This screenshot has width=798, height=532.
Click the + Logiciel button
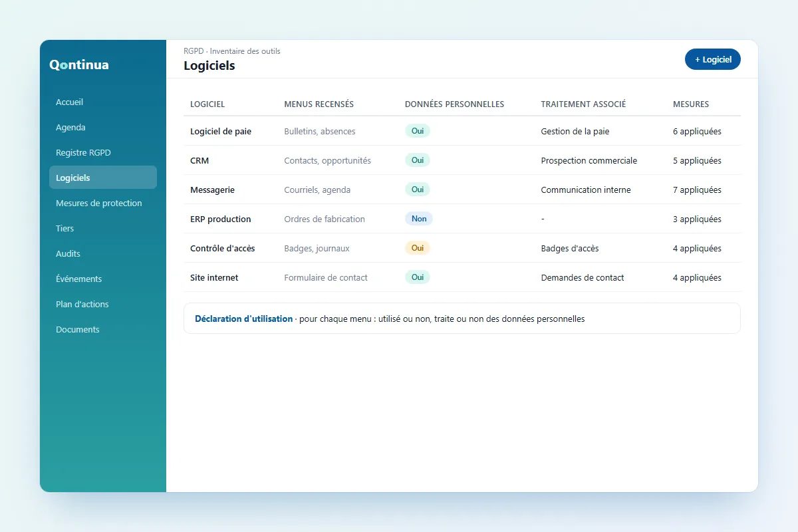tap(713, 59)
